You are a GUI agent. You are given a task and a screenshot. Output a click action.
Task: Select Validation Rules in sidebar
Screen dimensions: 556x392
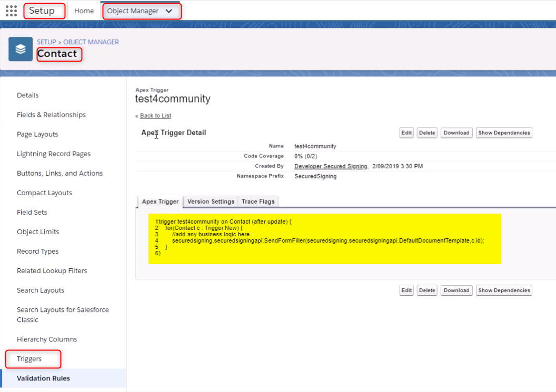point(43,378)
